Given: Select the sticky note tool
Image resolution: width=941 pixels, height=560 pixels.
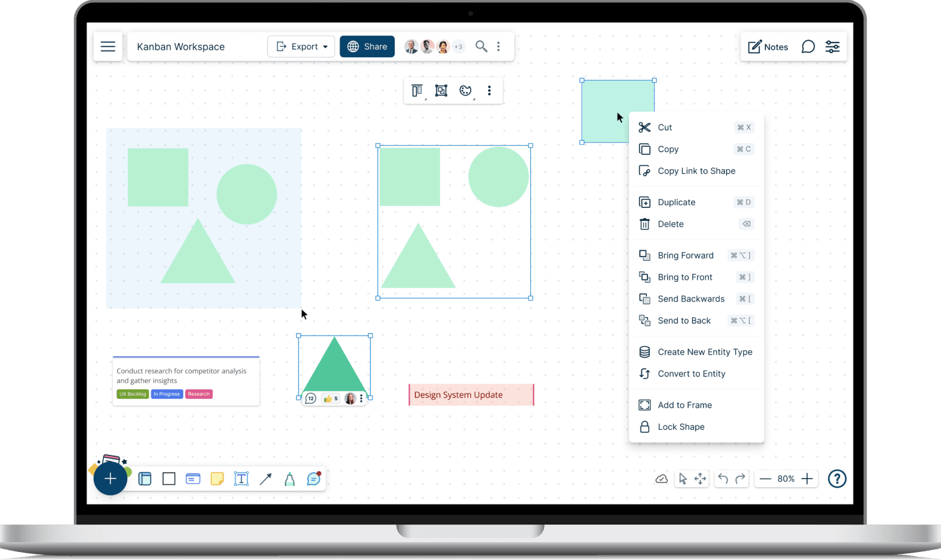Looking at the screenshot, I should (x=217, y=479).
